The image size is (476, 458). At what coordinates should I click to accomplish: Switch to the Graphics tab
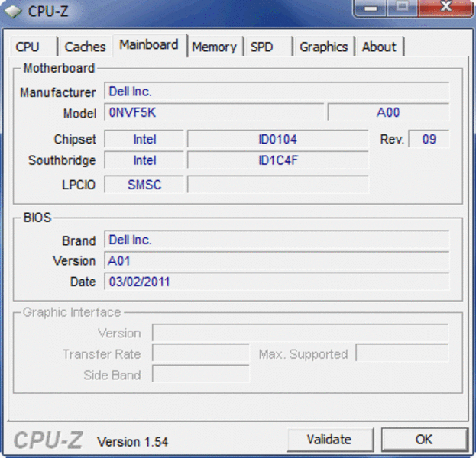[x=324, y=47]
